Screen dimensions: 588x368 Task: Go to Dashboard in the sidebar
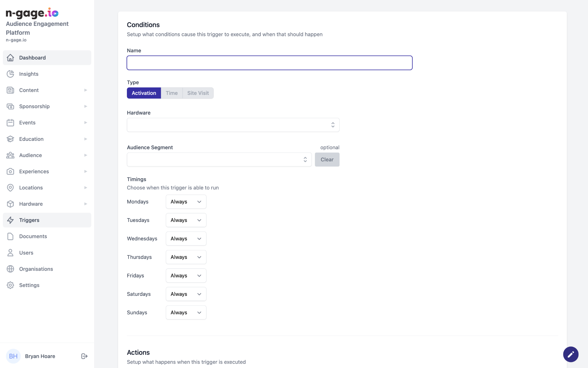point(32,58)
